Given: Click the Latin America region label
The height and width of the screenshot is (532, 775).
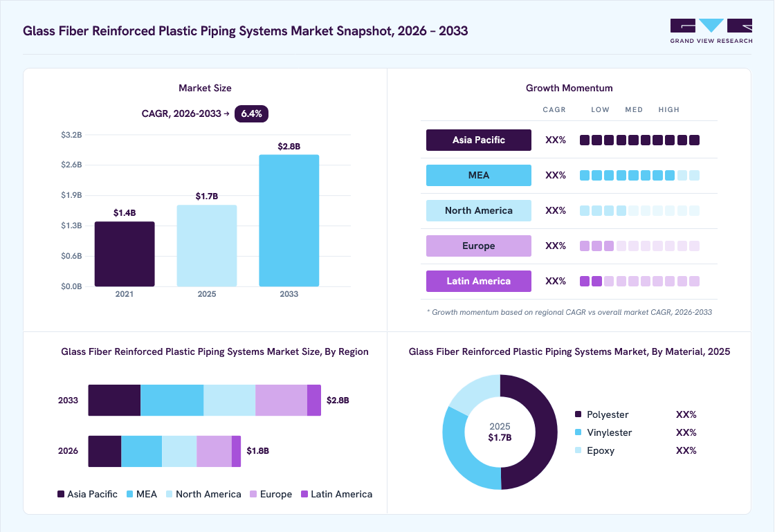Looking at the screenshot, I should (478, 281).
